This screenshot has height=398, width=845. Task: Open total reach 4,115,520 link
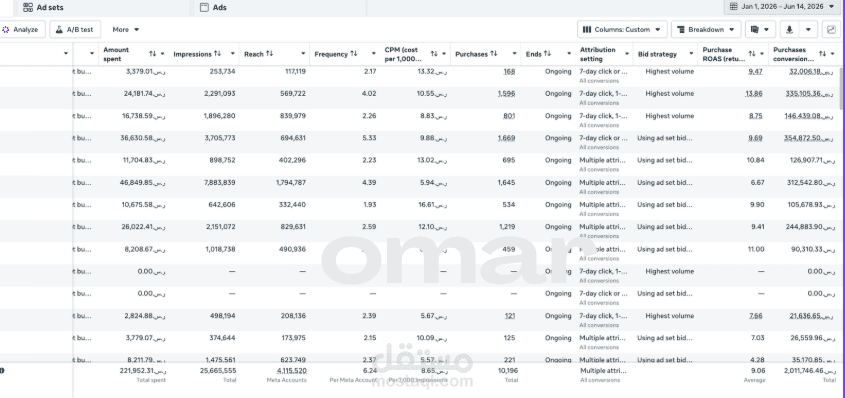coord(292,371)
